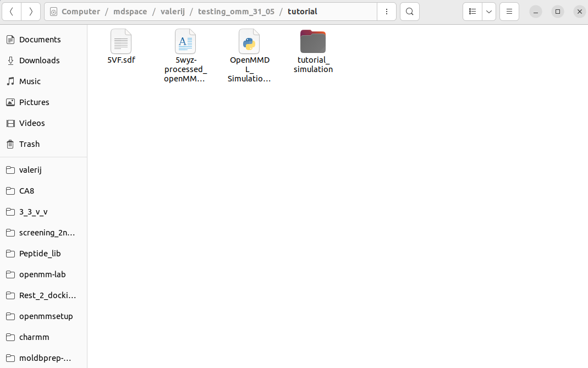Click the openmm-lab bookmark folder icon

pos(10,274)
